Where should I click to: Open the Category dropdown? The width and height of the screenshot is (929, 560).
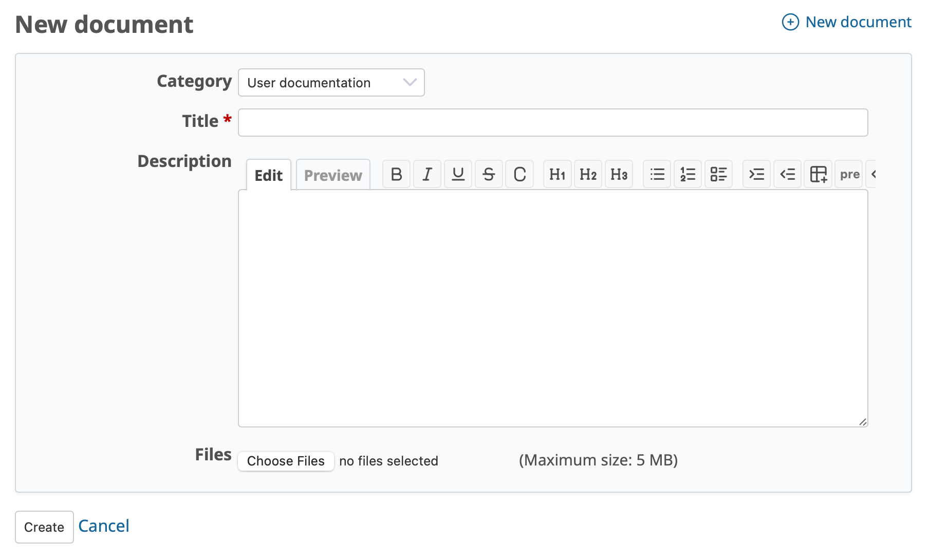tap(331, 83)
